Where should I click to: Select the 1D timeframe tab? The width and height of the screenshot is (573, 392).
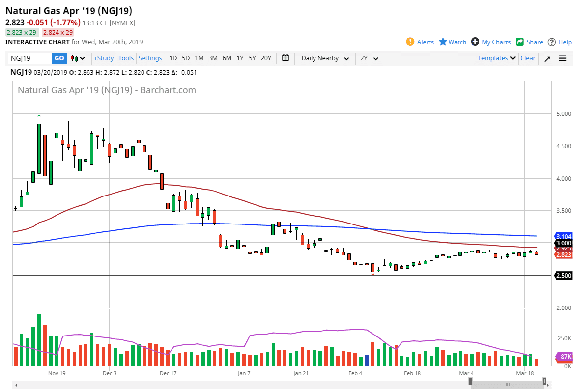tap(173, 58)
